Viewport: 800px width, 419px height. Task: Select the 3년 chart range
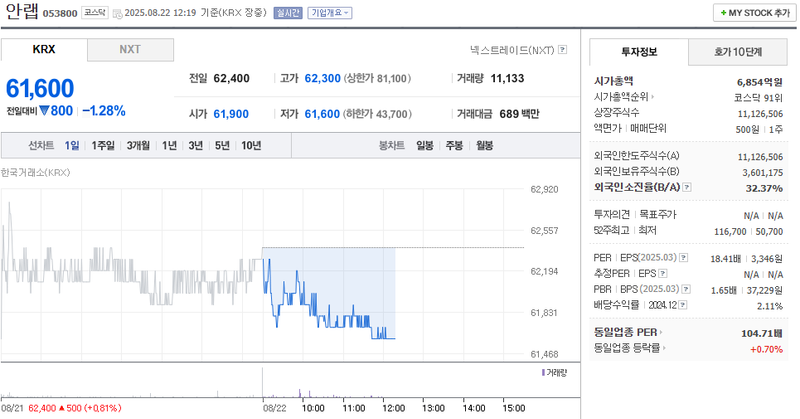coord(195,145)
